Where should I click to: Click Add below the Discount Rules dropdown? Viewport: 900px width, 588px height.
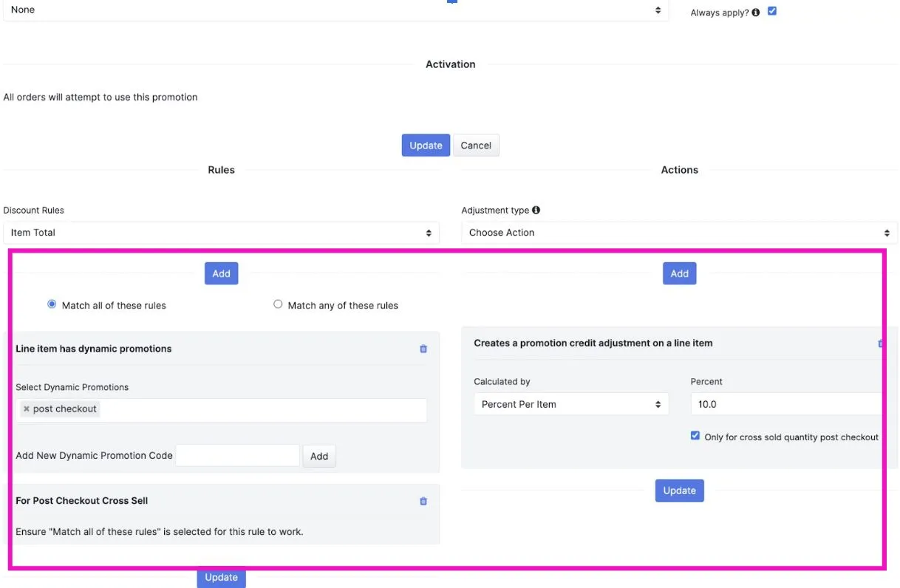(x=222, y=273)
